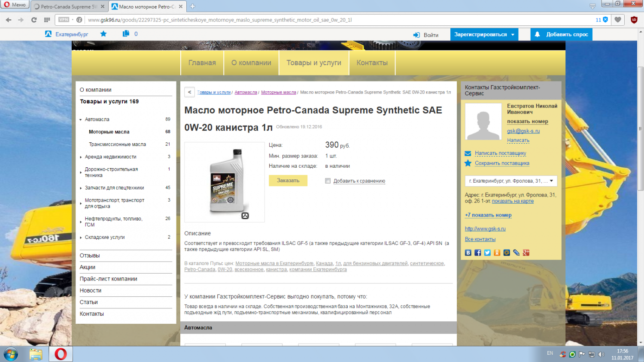
Task: Reveal the supplier's phone via показать номер
Action: pos(528,121)
